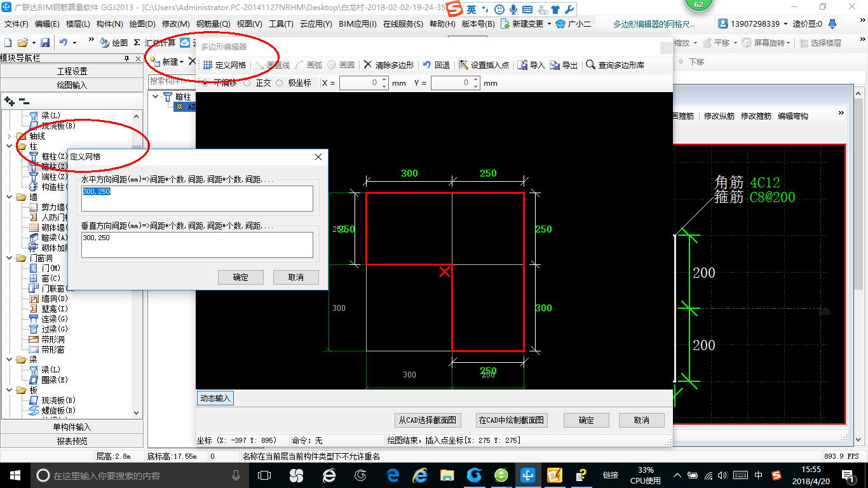Screen dimensions: 868x488
Task: Click 清除多边形 to clear polygon
Action: coord(388,65)
